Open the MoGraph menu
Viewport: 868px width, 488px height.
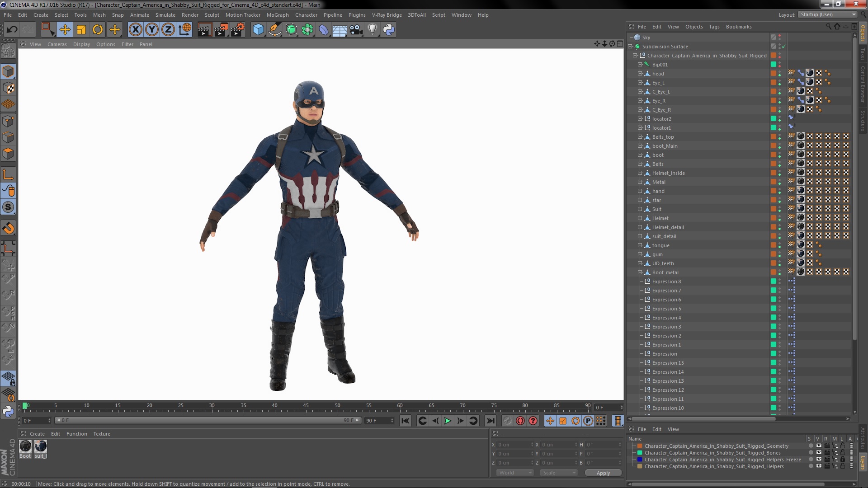[x=278, y=15]
